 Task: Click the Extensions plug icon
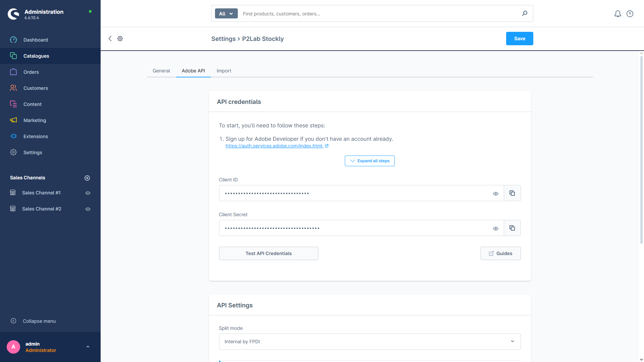click(13, 136)
